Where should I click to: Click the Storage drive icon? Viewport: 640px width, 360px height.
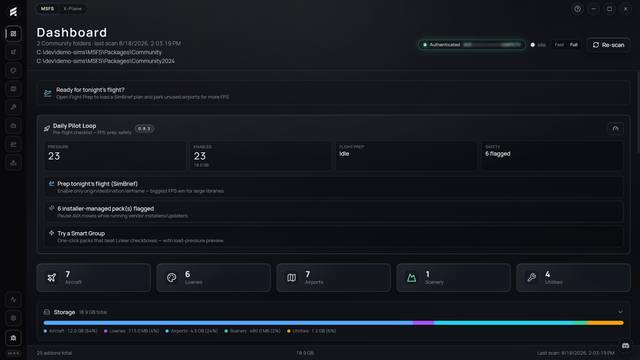coord(47,312)
